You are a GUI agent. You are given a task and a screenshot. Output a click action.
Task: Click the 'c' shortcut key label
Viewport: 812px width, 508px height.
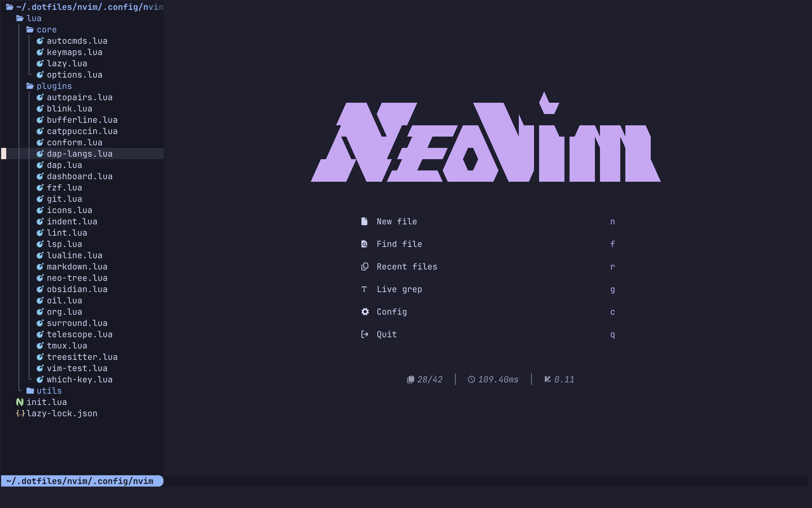612,312
